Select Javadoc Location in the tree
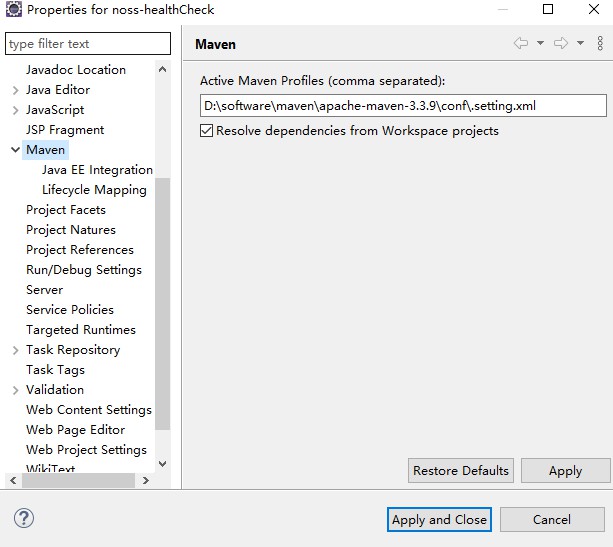613x547 pixels. pyautogui.click(x=76, y=70)
